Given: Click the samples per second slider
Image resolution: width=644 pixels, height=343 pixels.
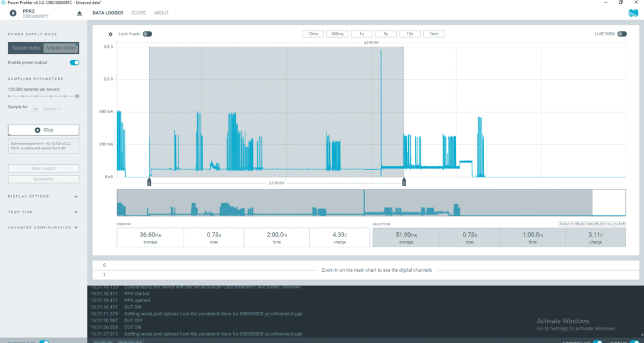Looking at the screenshot, I should (43, 96).
